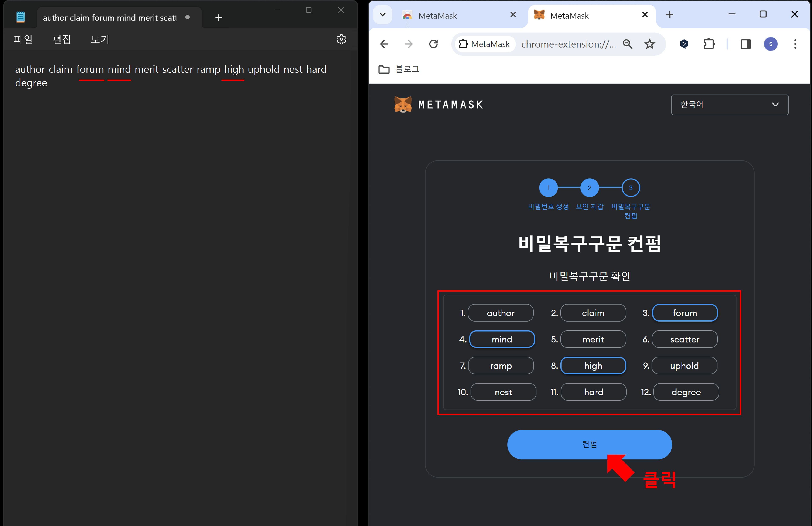This screenshot has height=526, width=812.
Task: Open the Chrome three-dot menu
Action: pos(795,44)
